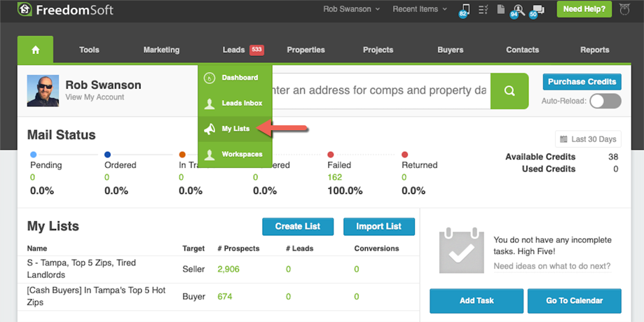Click the Go To Calendar button
Screen dimensions: 644x322
click(574, 301)
